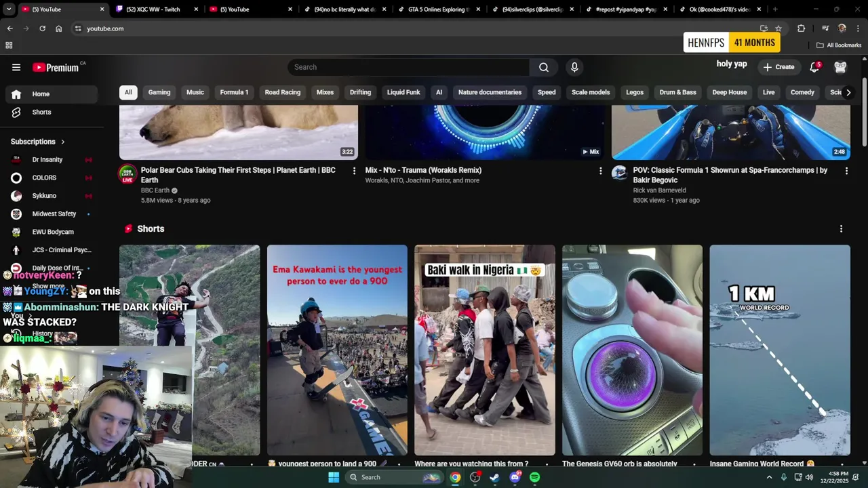This screenshot has height=488, width=868.
Task: Open Spotify from the taskbar
Action: [535, 477]
